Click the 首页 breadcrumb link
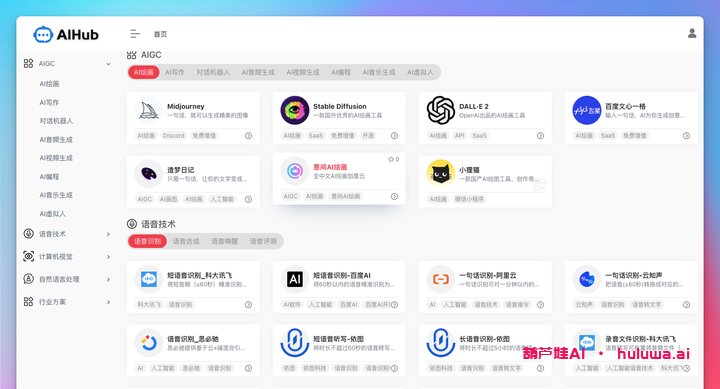The width and height of the screenshot is (720, 389). [x=160, y=34]
